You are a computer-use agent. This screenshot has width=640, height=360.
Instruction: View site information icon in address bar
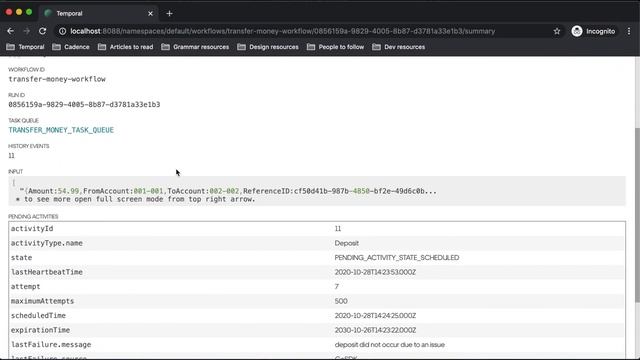click(62, 31)
